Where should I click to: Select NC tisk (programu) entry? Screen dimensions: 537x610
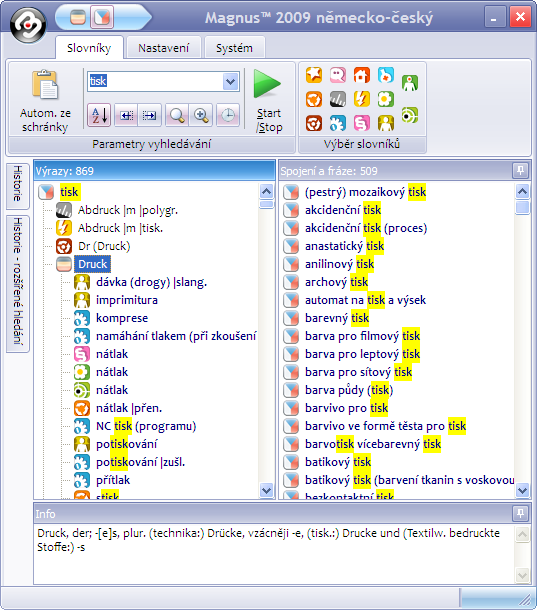pos(146,426)
